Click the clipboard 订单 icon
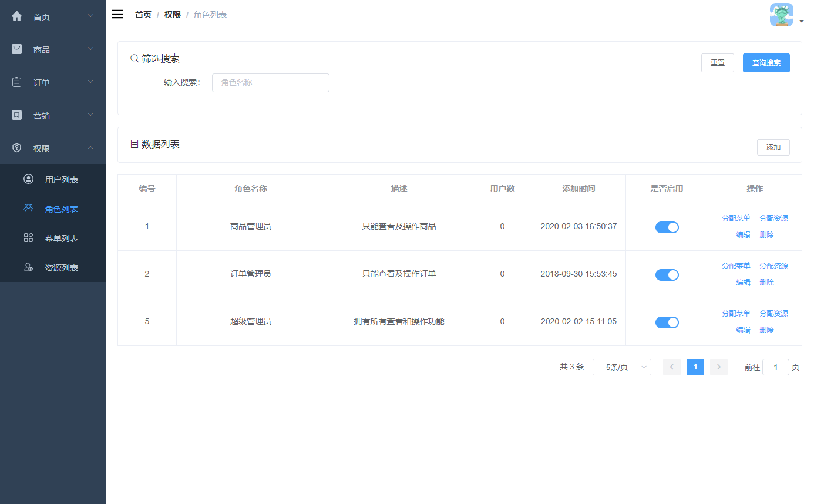 (x=17, y=82)
